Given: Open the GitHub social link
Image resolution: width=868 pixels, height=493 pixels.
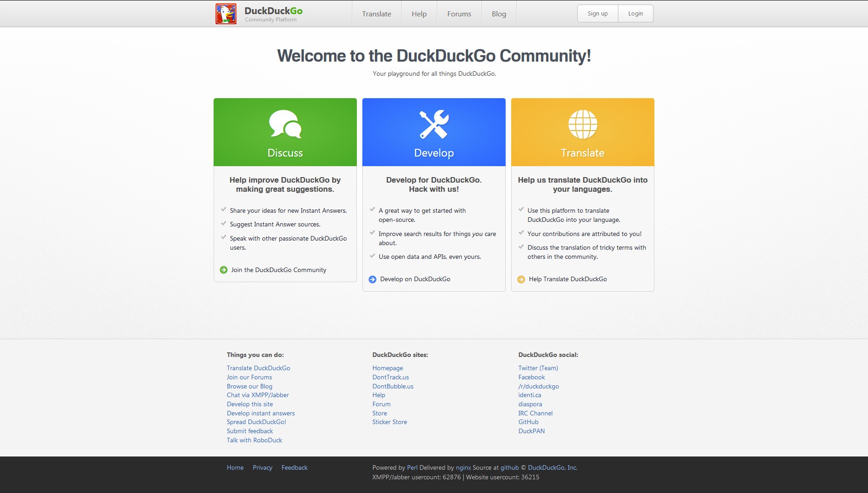Looking at the screenshot, I should [x=528, y=422].
